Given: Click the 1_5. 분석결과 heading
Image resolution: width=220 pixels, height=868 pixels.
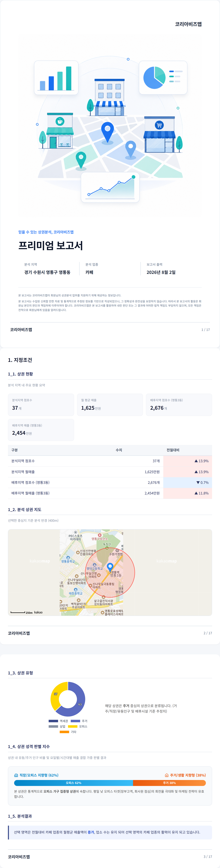Looking at the screenshot, I should coord(20,816).
